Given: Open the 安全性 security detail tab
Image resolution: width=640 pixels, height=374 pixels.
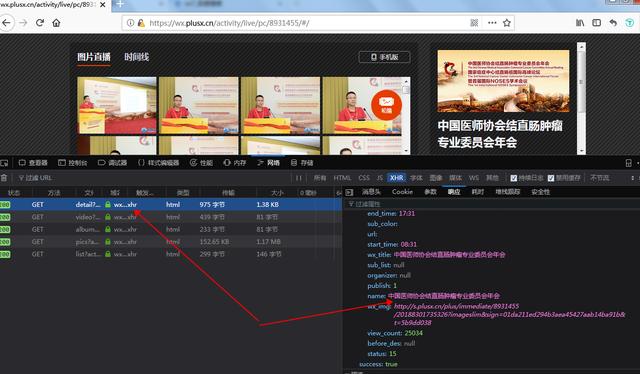Looking at the screenshot, I should [x=540, y=192].
